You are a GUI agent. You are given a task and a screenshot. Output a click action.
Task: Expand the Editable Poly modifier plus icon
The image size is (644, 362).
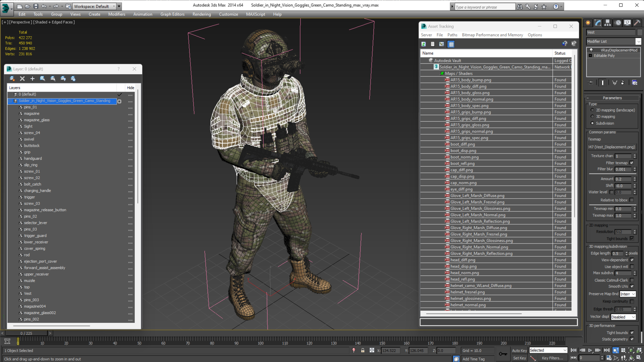coord(590,55)
